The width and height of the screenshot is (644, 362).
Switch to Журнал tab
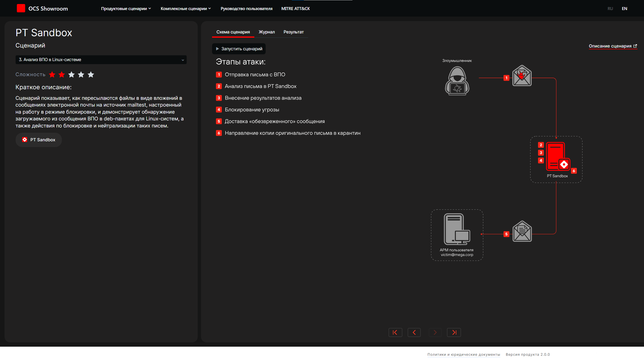tap(267, 32)
